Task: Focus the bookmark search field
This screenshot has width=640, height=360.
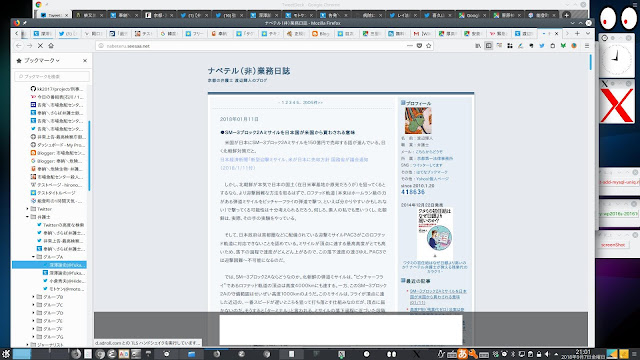Action: [52, 76]
